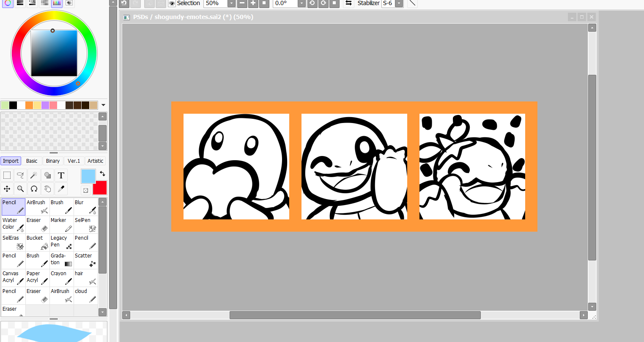The image size is (644, 342).
Task: Choose the Text tool
Action: [x=61, y=175]
